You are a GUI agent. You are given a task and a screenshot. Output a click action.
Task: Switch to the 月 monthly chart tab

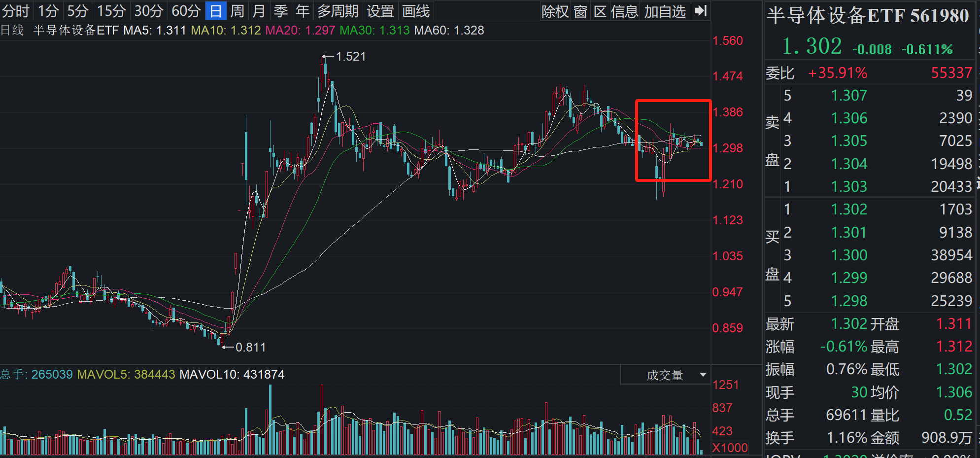click(259, 10)
